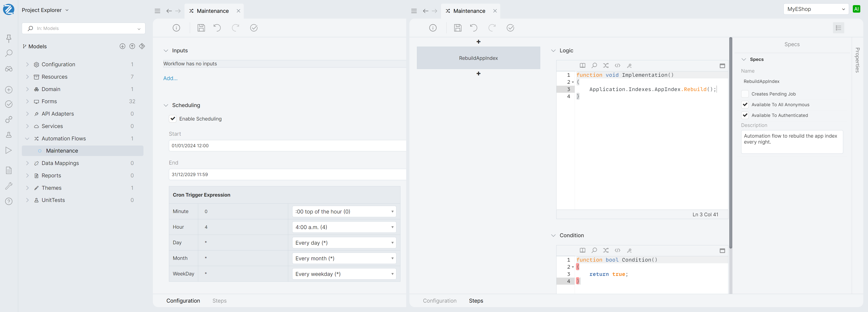This screenshot has width=868, height=312.
Task: Uncheck Available To All Anonymous
Action: [x=745, y=105]
